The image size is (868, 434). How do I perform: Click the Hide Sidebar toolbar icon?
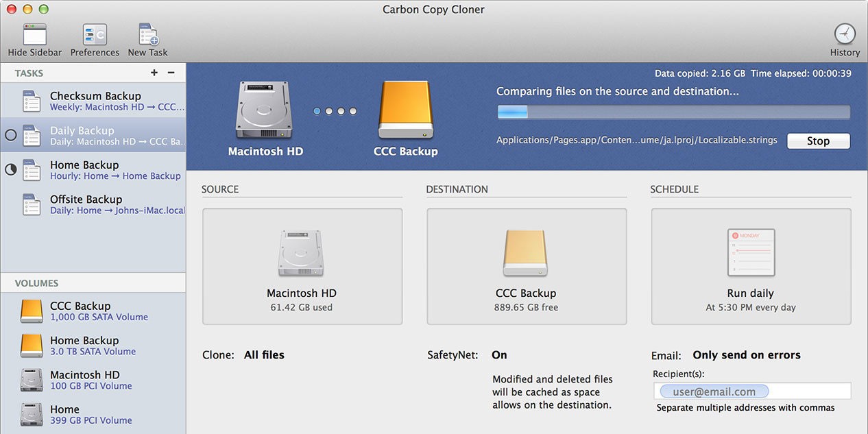pos(35,34)
